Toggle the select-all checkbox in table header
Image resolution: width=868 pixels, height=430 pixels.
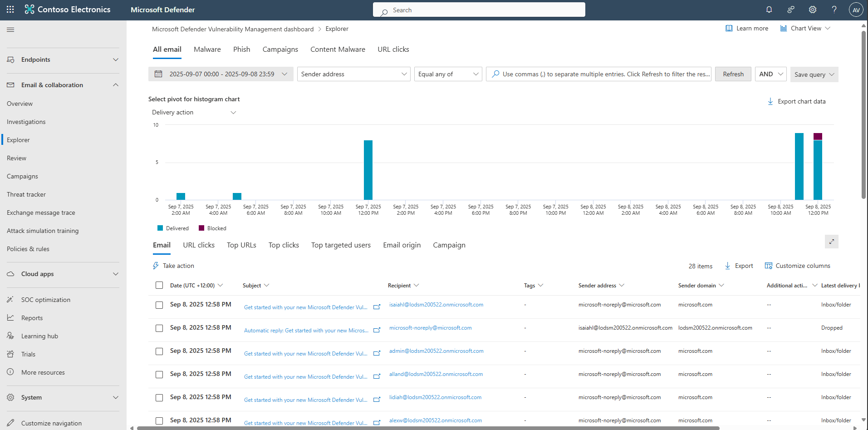(159, 285)
